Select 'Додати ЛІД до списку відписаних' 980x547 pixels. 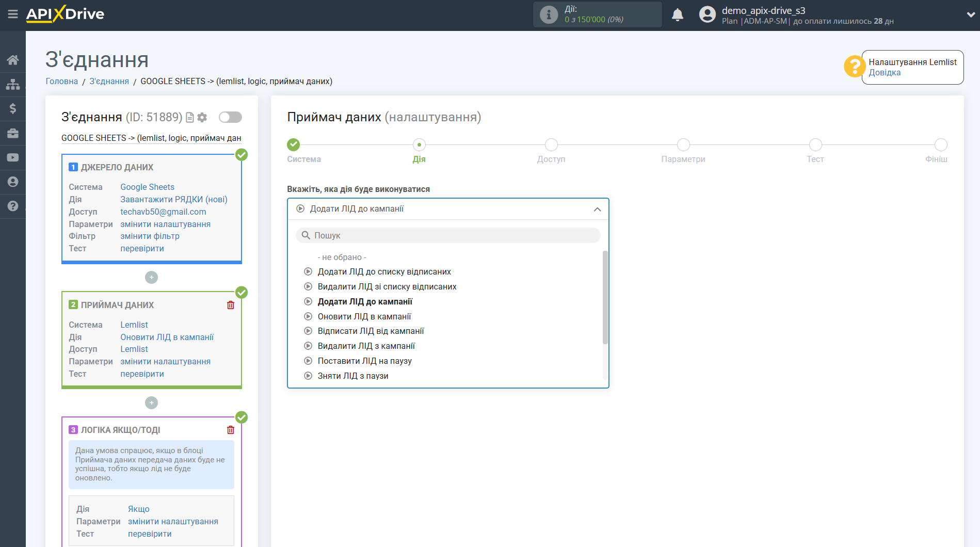coord(384,271)
